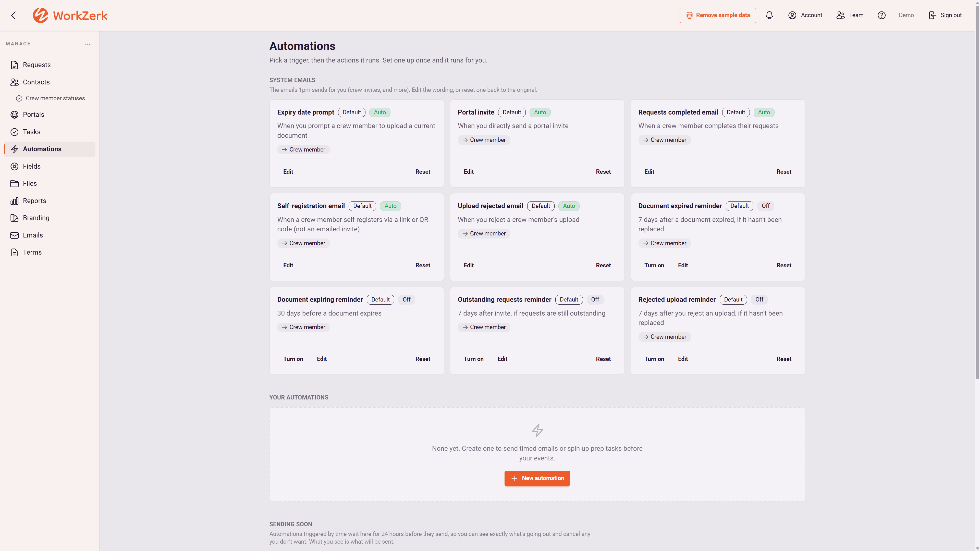Reset the Portal invite email
980x551 pixels.
point(603,172)
